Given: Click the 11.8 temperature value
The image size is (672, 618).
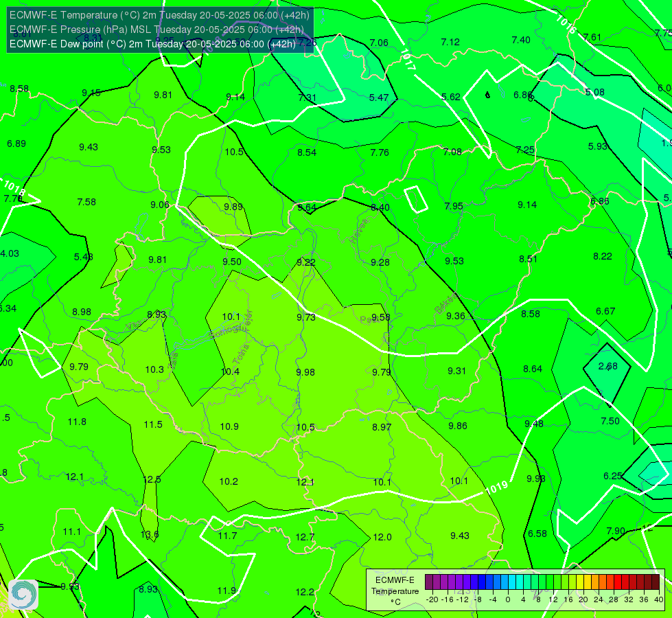Looking at the screenshot, I should (77, 422).
